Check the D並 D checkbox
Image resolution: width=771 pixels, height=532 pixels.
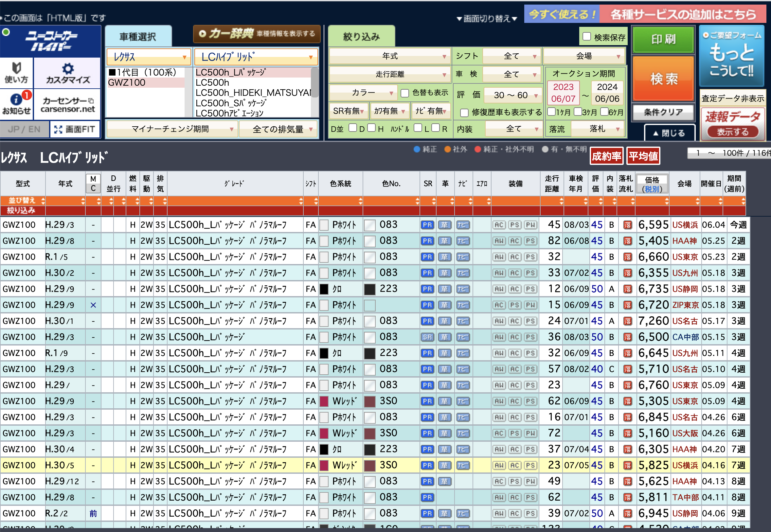[x=353, y=128]
